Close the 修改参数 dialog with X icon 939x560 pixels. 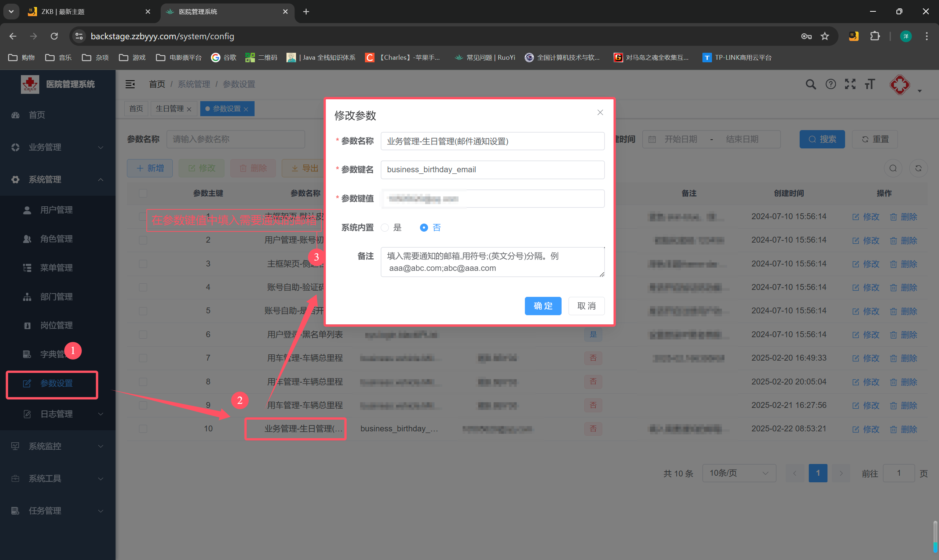point(600,113)
